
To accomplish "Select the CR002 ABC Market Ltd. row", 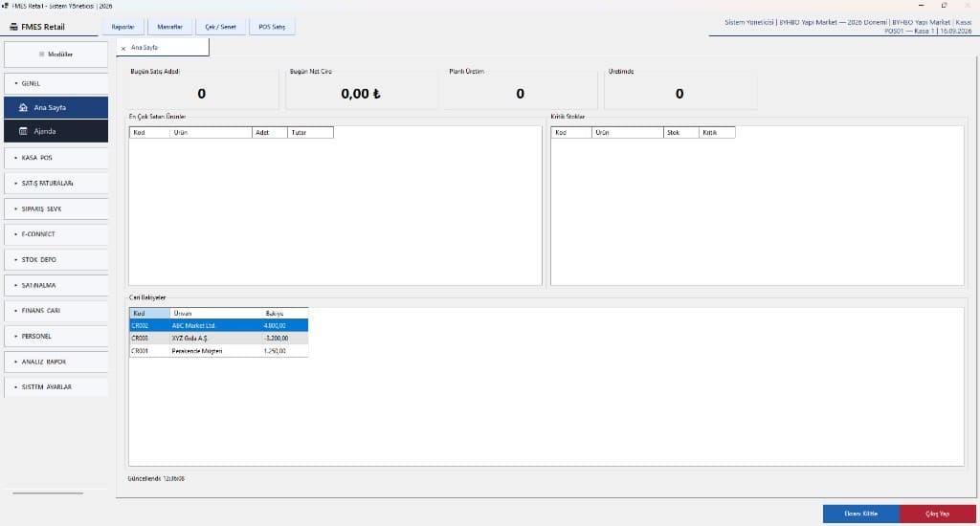I will pyautogui.click(x=219, y=325).
